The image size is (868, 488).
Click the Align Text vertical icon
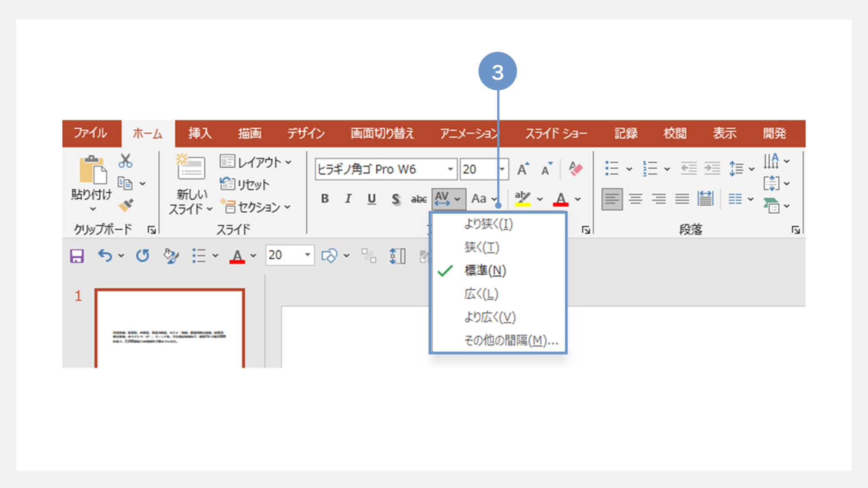771,184
